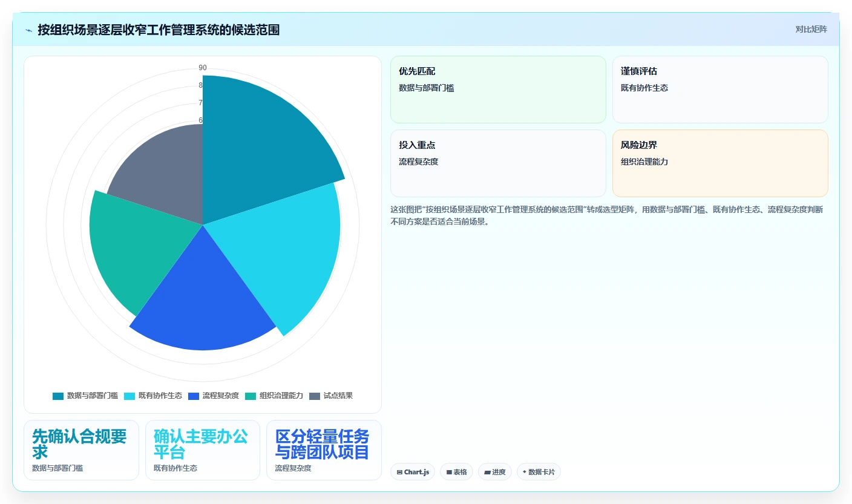Click the description paragraph starting 这张图把
Screen dimensions: 852x504
607,215
